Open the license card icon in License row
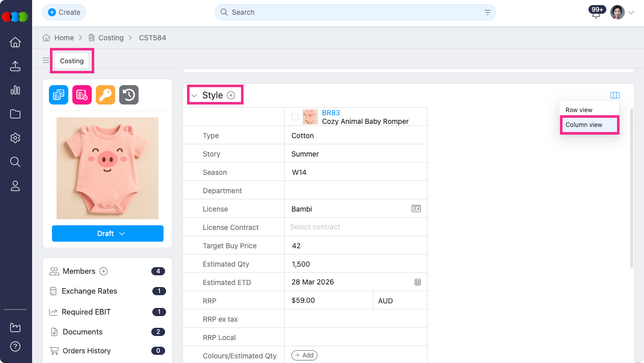The image size is (644, 363). (x=416, y=209)
